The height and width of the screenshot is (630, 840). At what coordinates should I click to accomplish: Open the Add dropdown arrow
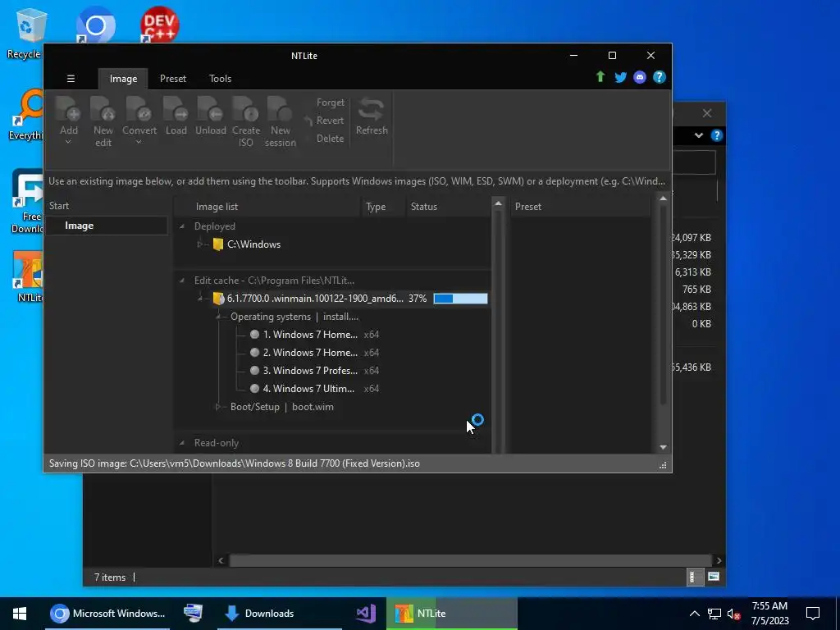69,142
